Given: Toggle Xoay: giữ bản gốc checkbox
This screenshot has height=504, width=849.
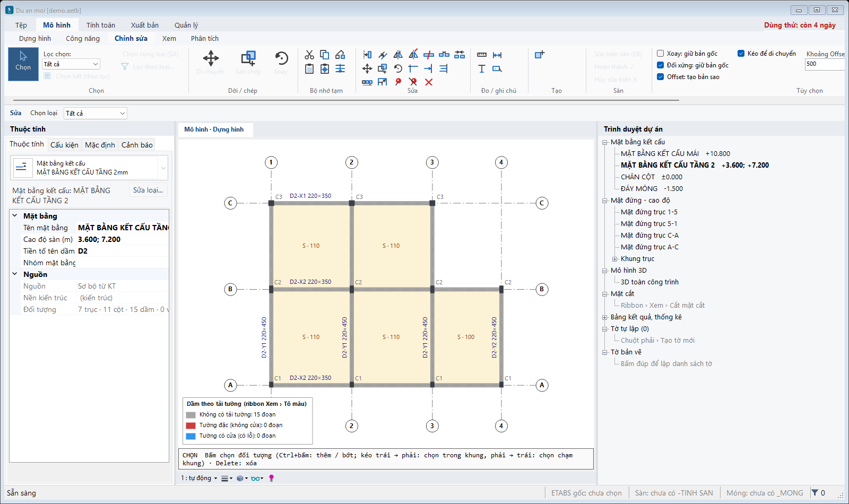Looking at the screenshot, I should pos(661,54).
